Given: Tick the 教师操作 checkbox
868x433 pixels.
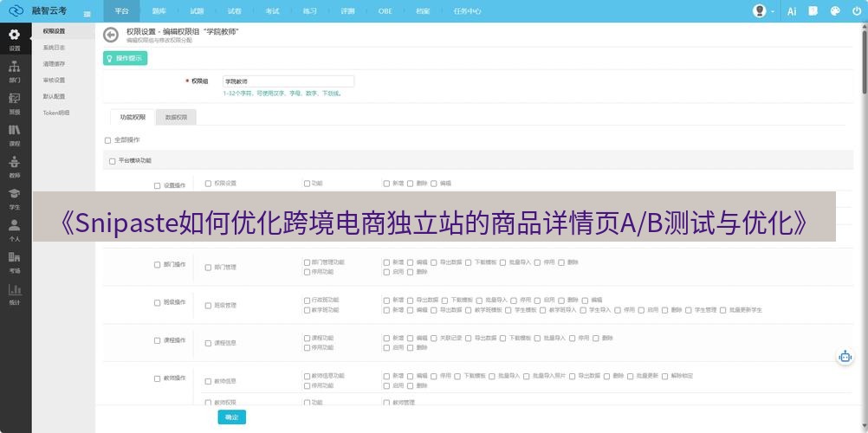Looking at the screenshot, I should (x=157, y=378).
